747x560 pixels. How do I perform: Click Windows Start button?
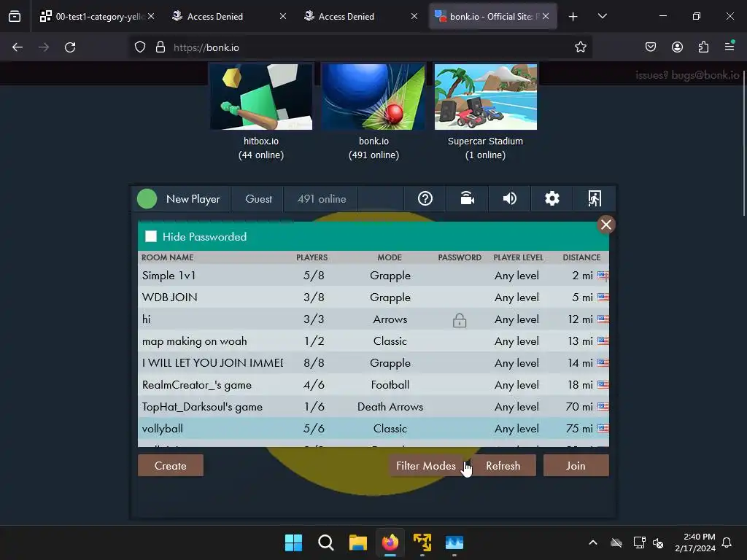(293, 542)
